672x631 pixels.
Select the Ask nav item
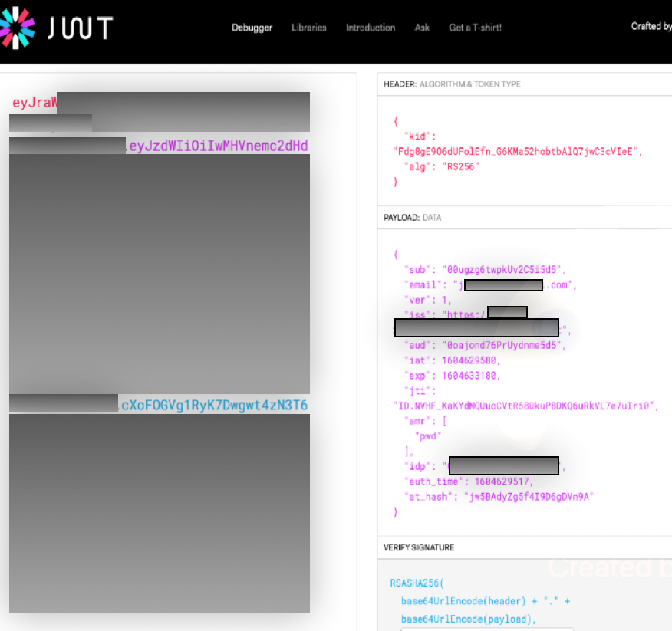pyautogui.click(x=422, y=28)
